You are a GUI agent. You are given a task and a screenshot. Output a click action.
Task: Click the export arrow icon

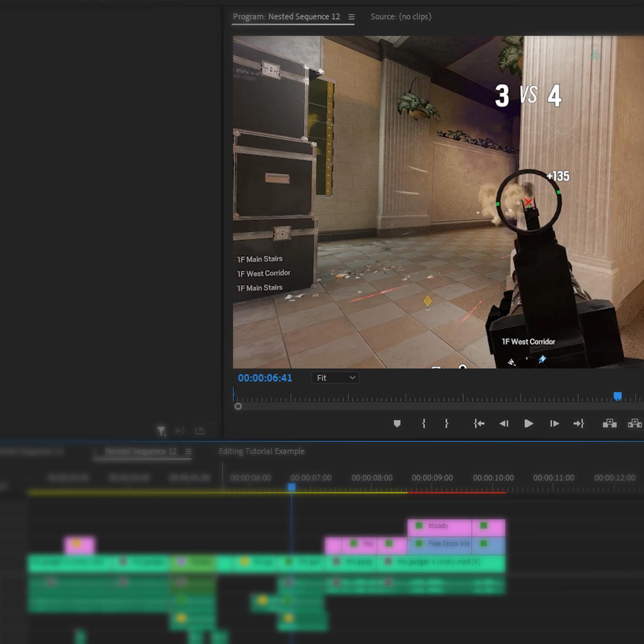pos(200,431)
